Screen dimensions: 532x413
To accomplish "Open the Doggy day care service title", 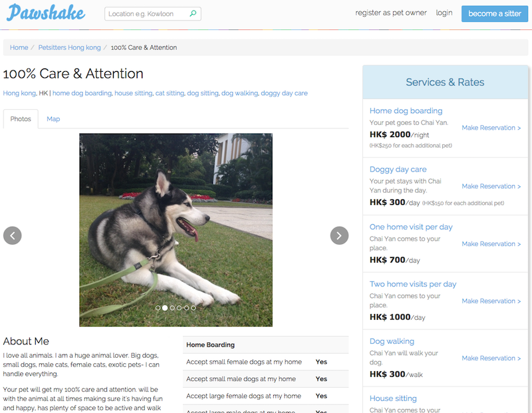I will pyautogui.click(x=398, y=170).
